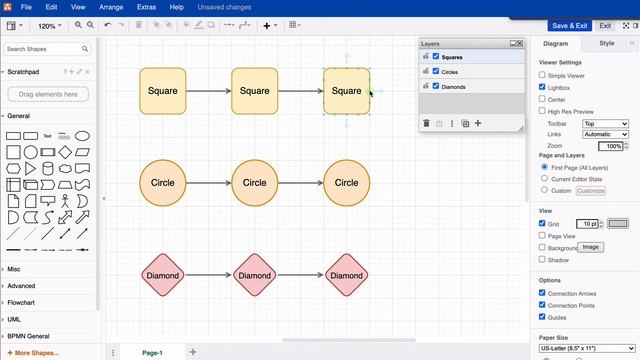
Task: Click the search magnifier in Search Shapes
Action: [x=84, y=49]
